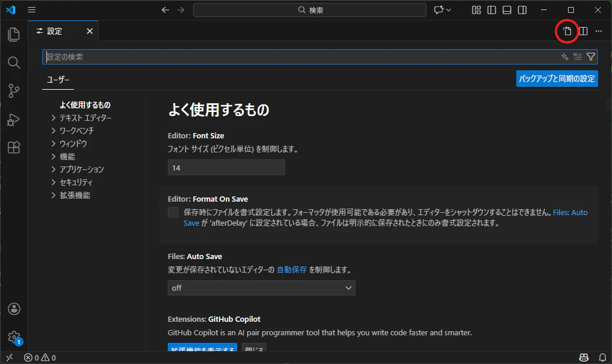Toggle the secondary side bar
The height and width of the screenshot is (364, 612).
[x=522, y=10]
